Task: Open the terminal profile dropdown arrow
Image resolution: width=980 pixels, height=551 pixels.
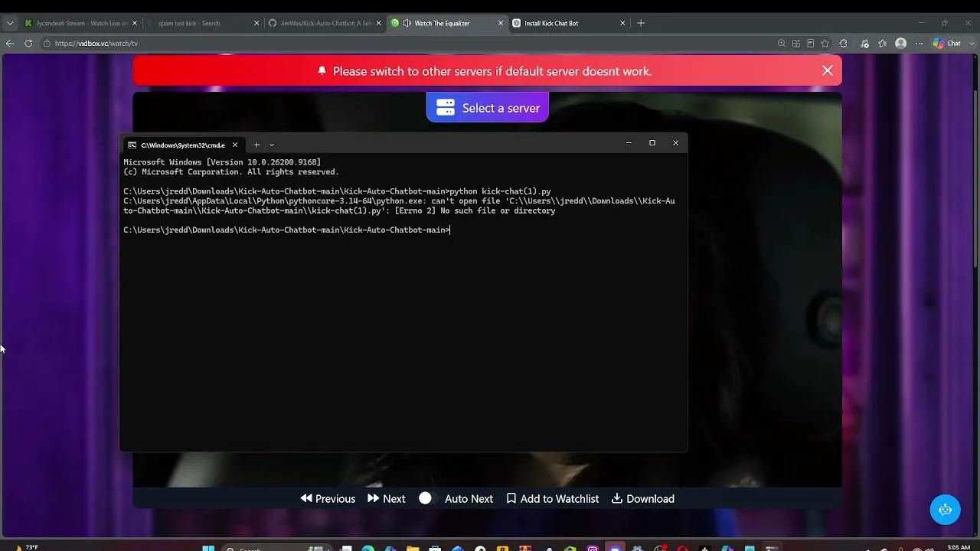Action: 272,145
